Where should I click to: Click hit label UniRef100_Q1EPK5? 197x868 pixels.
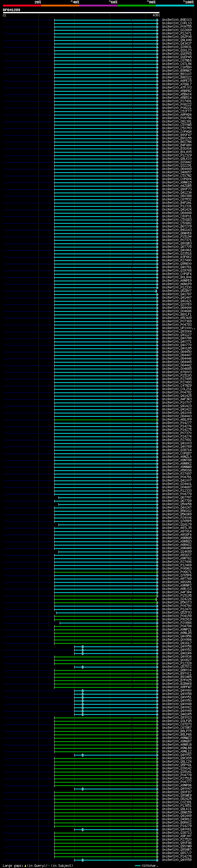(177, 54)
